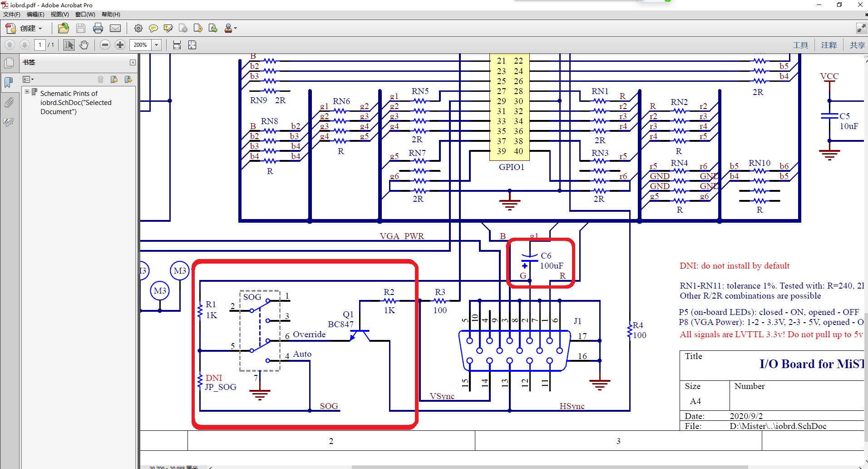Screen dimensions: 868x469
Task: Zoom in with the plus button
Action: 120,45
